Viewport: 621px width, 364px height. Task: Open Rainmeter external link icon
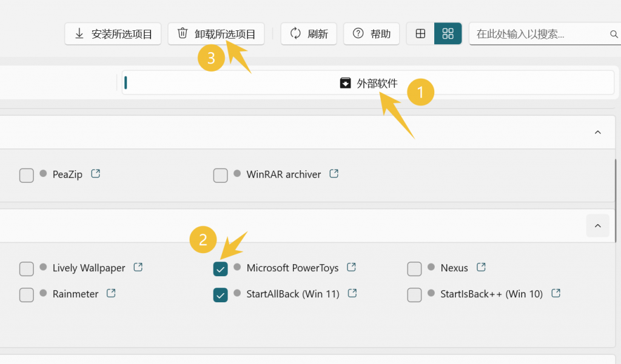[x=111, y=293]
